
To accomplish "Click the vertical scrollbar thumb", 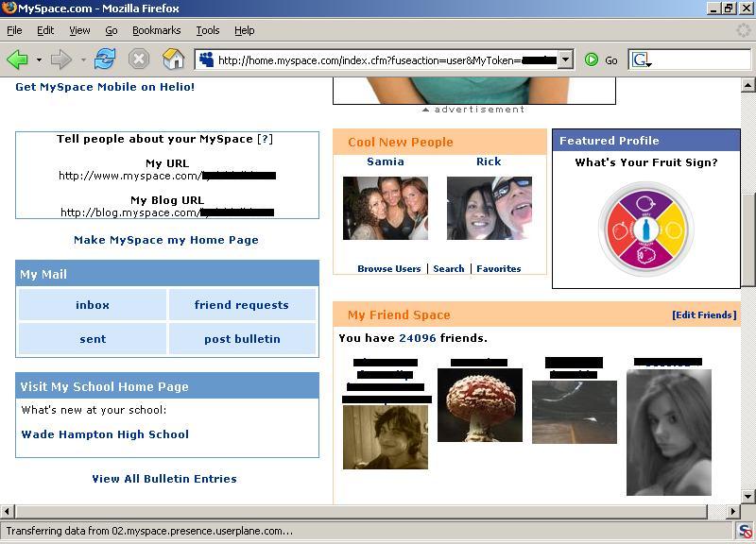I will [747, 240].
